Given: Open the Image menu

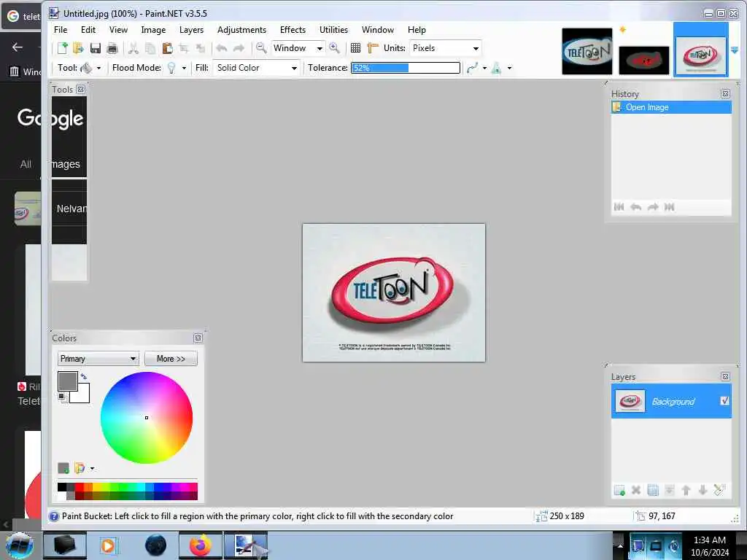Looking at the screenshot, I should pos(153,29).
